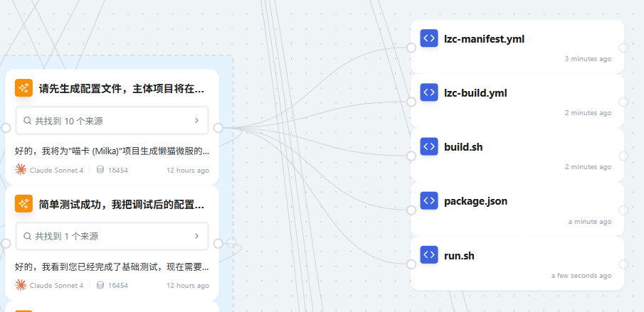Click input port of package.json node
Image resolution: width=644 pixels, height=312 pixels.
click(411, 210)
